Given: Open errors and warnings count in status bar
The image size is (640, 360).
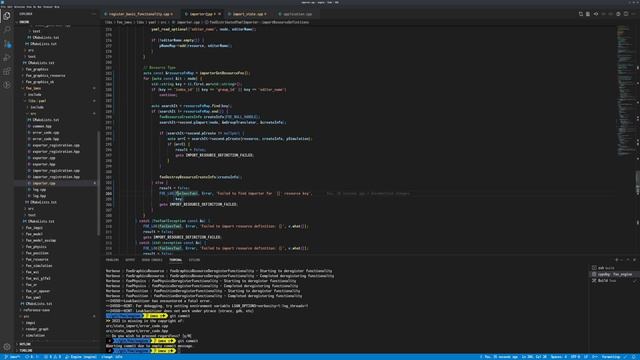Looking at the screenshot, I should (53, 357).
